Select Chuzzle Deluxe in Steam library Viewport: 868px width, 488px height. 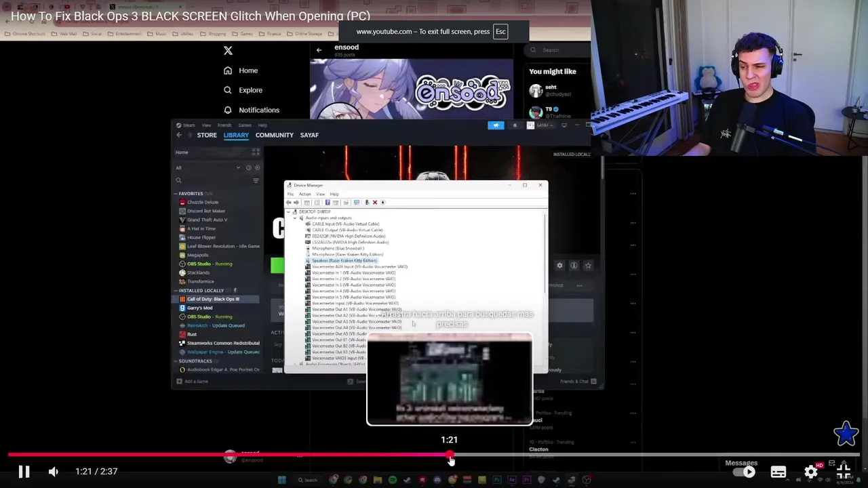(203, 202)
